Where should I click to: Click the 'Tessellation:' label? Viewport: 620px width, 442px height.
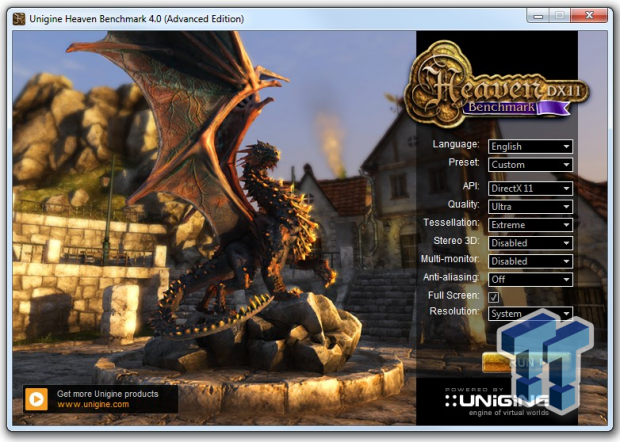(451, 223)
